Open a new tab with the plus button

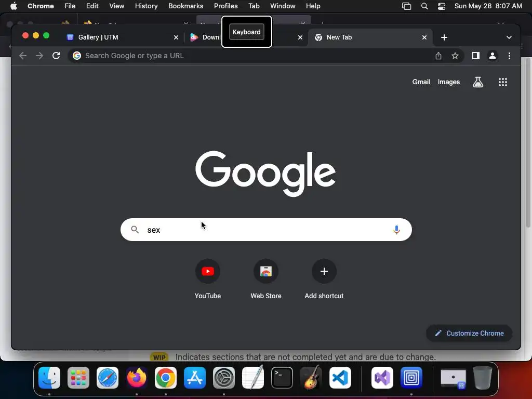(444, 37)
